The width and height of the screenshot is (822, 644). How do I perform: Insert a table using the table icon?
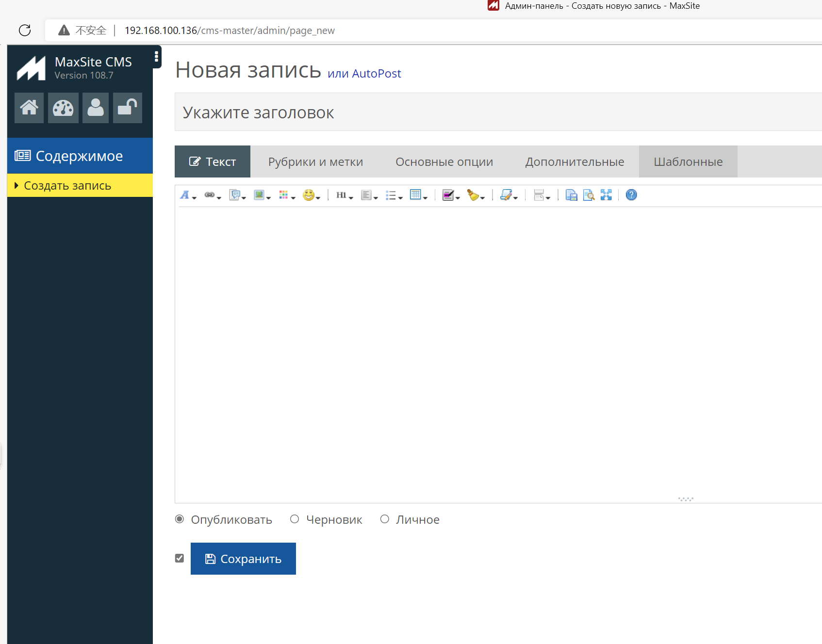tap(416, 195)
